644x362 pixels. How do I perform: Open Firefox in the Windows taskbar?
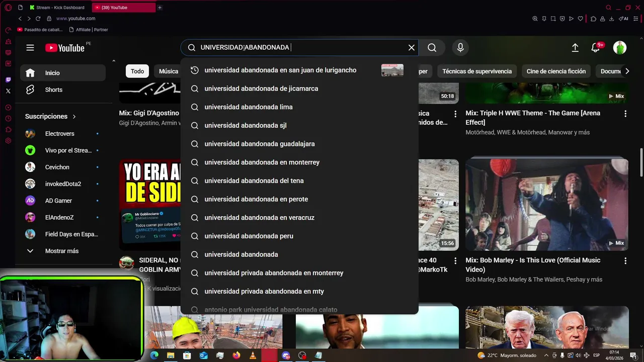tap(236, 355)
